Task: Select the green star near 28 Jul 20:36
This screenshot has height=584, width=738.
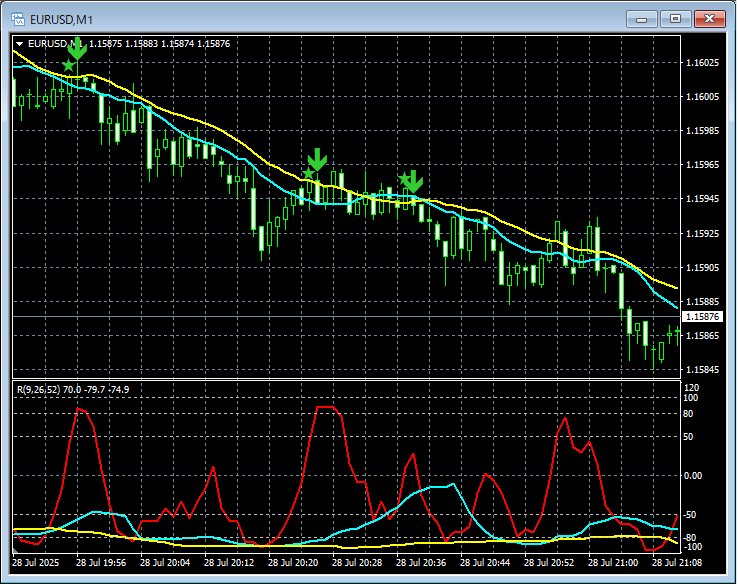Action: coord(404,179)
